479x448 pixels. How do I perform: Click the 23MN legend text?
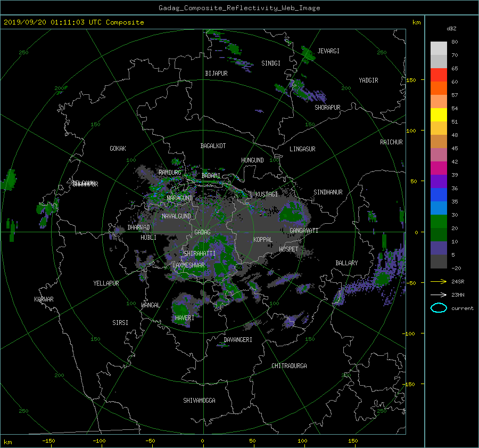(458, 295)
